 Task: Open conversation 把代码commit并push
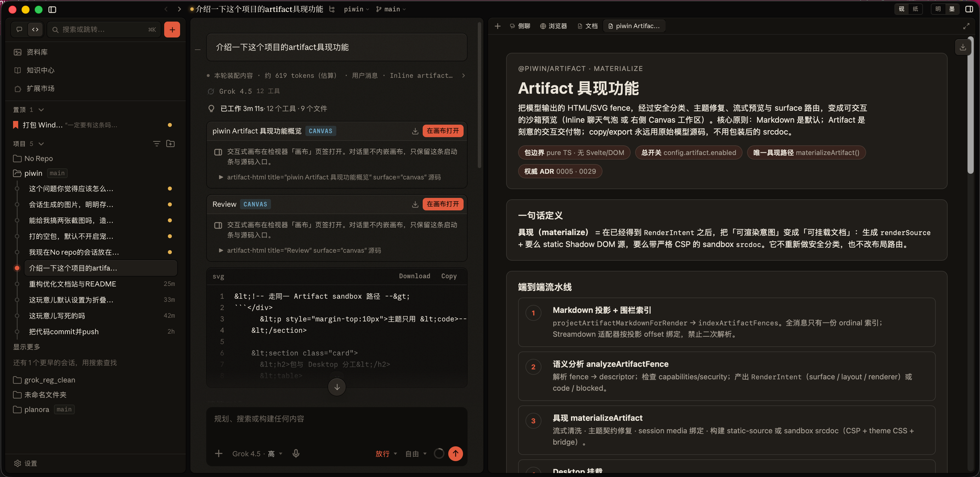coord(101,332)
